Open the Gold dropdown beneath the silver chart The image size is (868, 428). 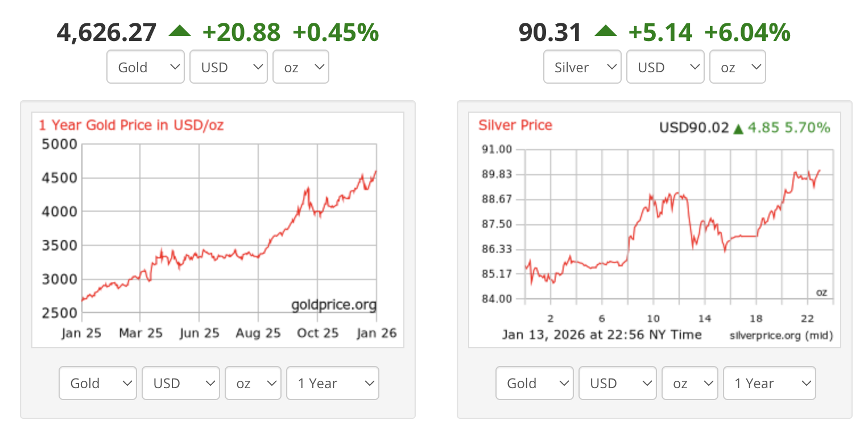click(x=534, y=383)
